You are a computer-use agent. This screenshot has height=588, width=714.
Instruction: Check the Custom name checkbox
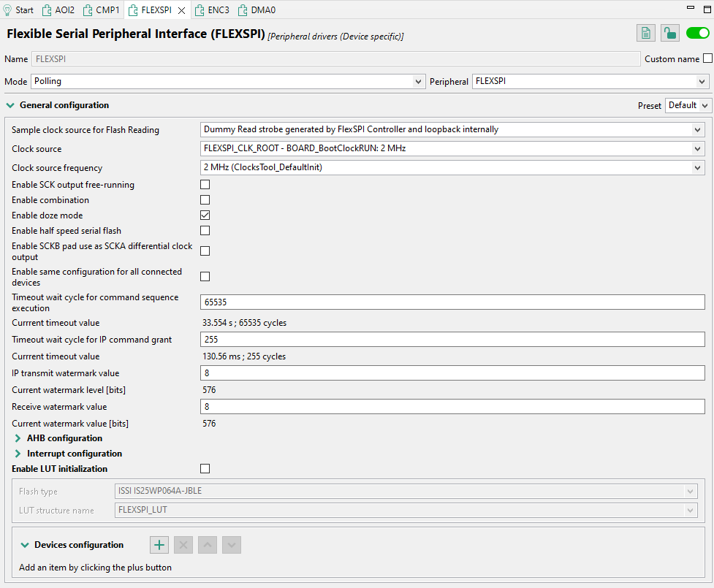click(x=707, y=59)
